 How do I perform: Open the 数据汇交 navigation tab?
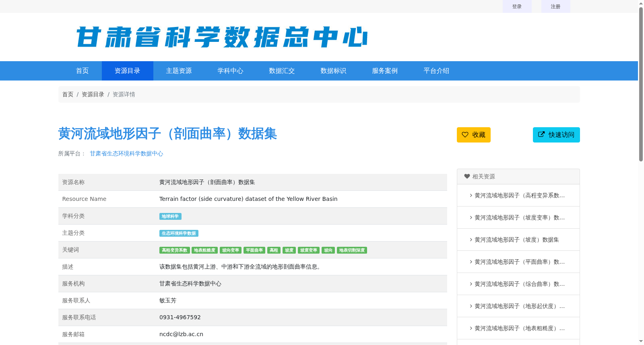tap(282, 71)
